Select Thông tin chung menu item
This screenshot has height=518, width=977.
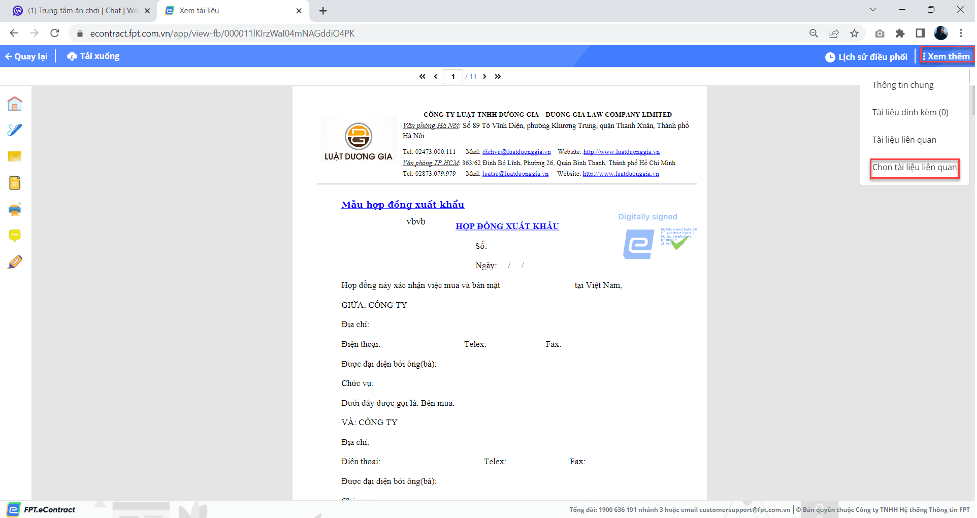pyautogui.click(x=903, y=85)
